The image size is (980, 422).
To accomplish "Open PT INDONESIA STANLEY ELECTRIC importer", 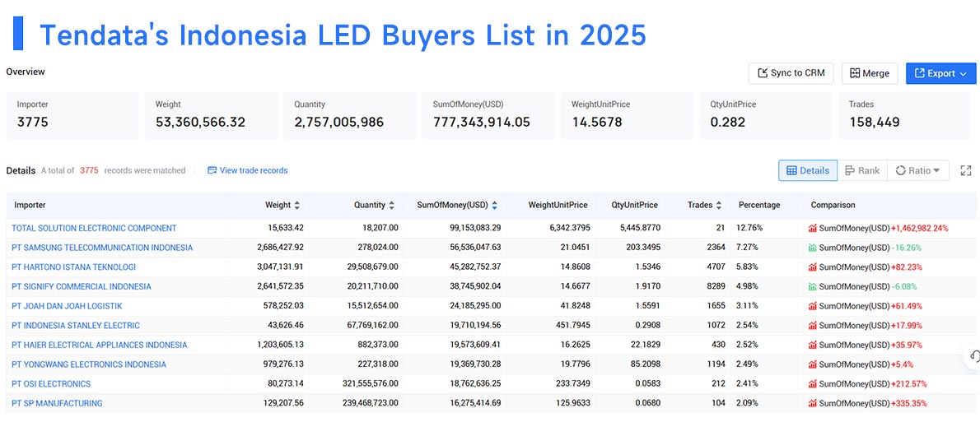I will point(76,325).
